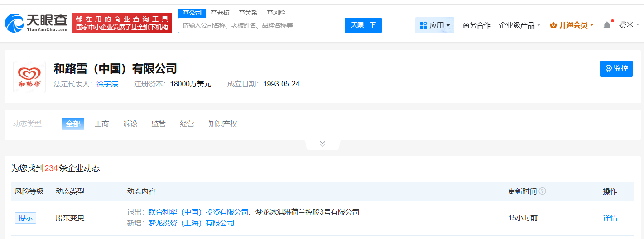Select the 查老板 search tab
644x239 pixels.
click(x=220, y=13)
